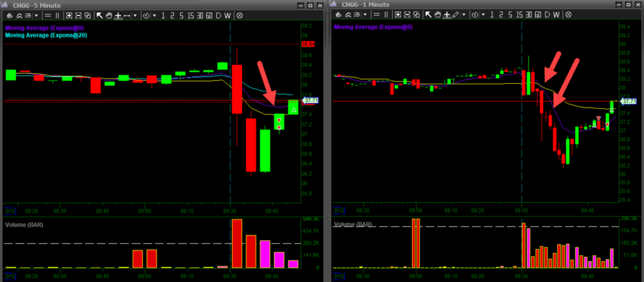Select the arrow pointer tool in 5 Minute chart
The image size is (644, 282).
click(x=100, y=14)
